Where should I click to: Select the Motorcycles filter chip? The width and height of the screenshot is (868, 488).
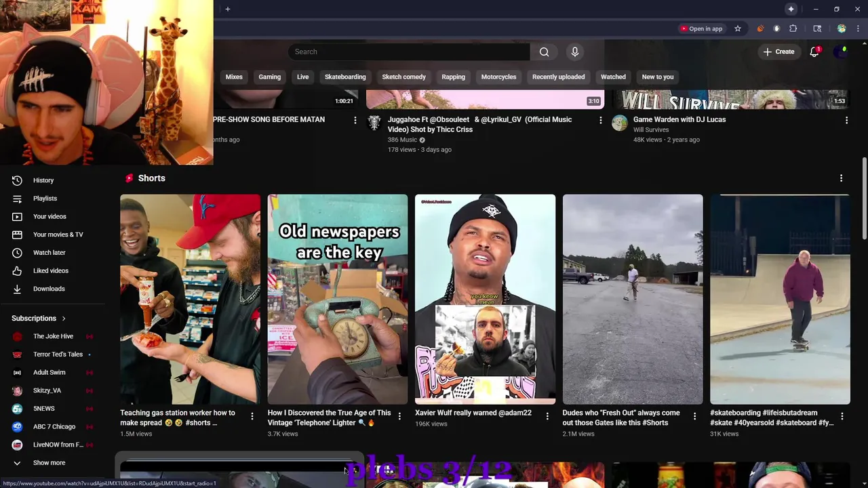click(x=498, y=77)
